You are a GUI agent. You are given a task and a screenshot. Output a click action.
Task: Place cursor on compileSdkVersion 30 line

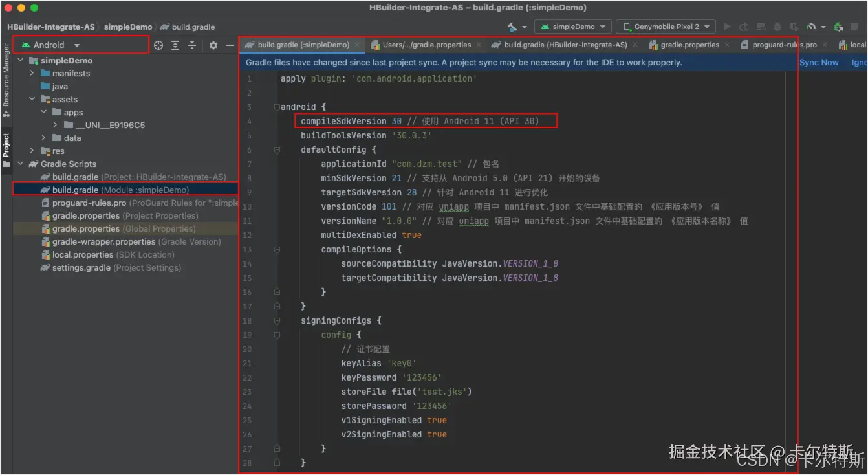click(420, 121)
